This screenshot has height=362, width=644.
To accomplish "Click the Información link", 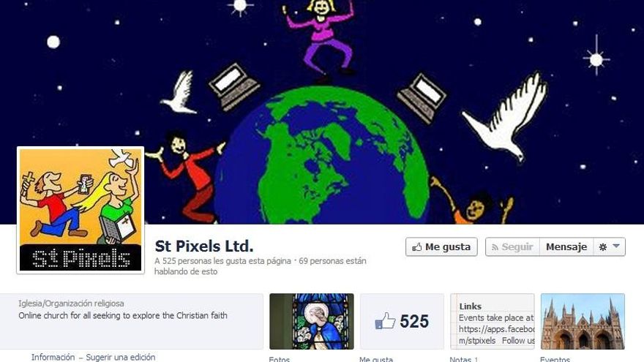I will pos(53,357).
